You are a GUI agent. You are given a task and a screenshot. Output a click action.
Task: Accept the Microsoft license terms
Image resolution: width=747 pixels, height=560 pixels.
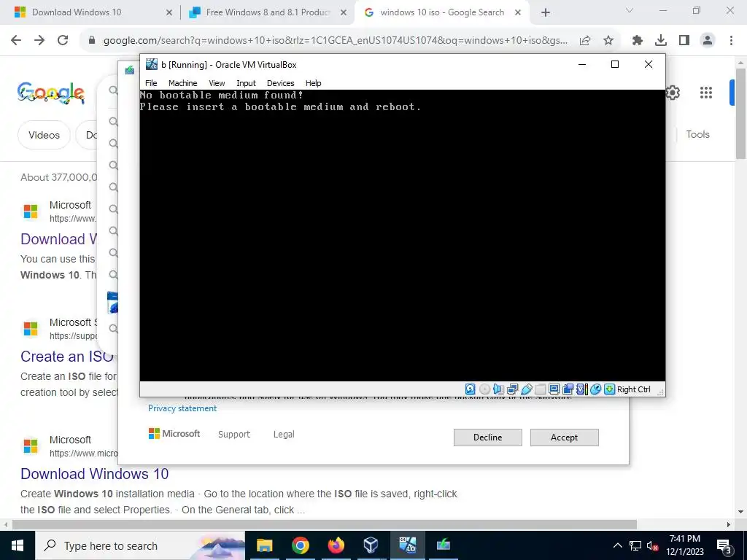click(564, 437)
